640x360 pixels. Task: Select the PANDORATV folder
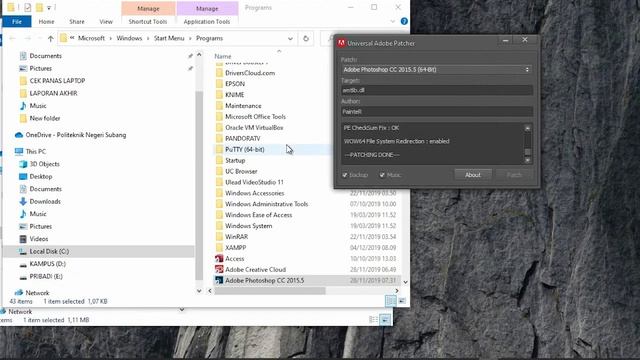click(242, 139)
